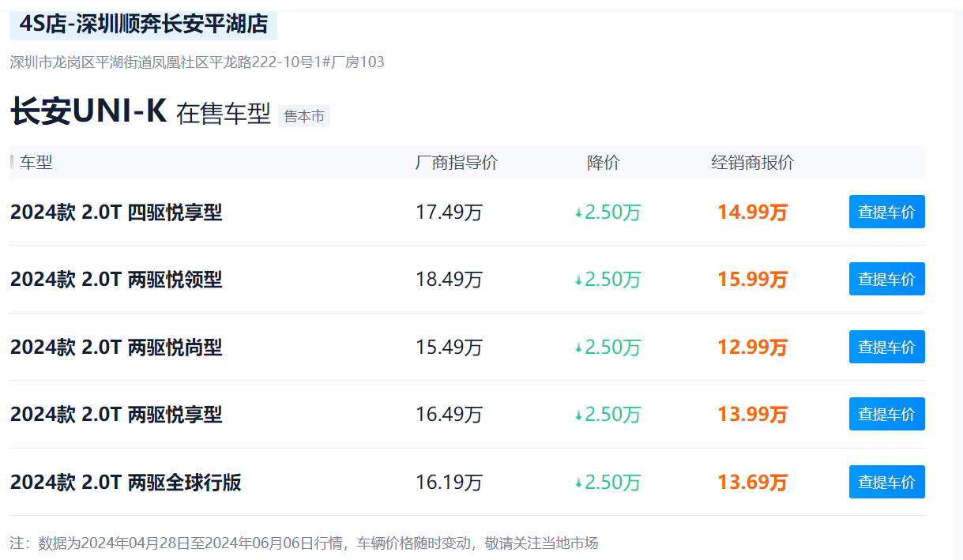This screenshot has height=560, width=963.
Task: Open the 2024款 2.0T 四驱悦享型 model link
Action: pos(116,212)
